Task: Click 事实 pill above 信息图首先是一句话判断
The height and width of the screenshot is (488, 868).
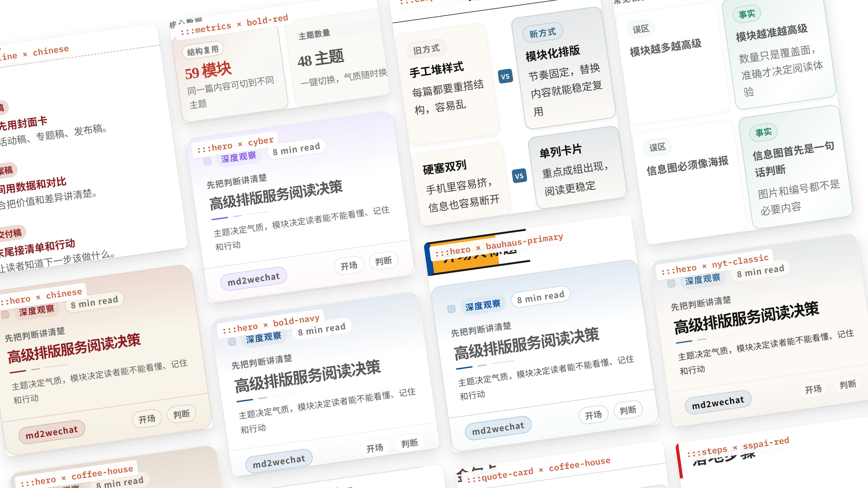Action: pos(764,132)
